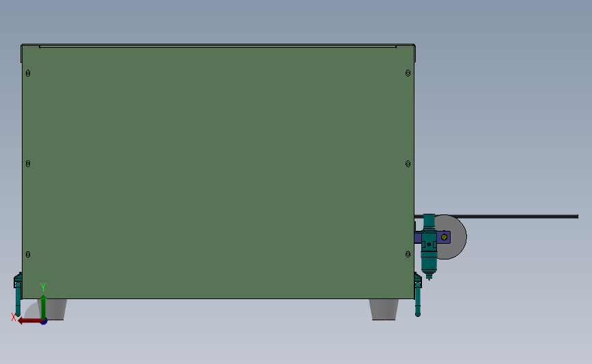
Task: Select the right gray support foot
Action: click(384, 309)
